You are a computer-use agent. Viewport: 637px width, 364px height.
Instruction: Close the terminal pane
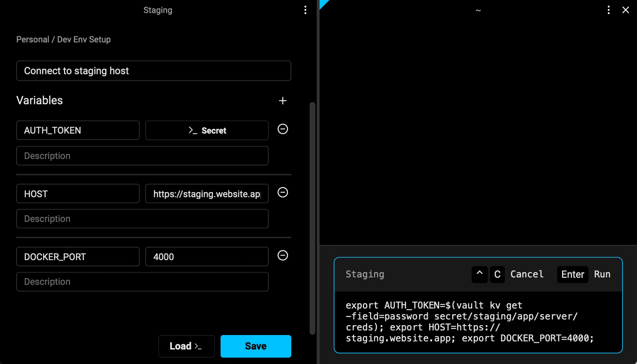coord(625,10)
